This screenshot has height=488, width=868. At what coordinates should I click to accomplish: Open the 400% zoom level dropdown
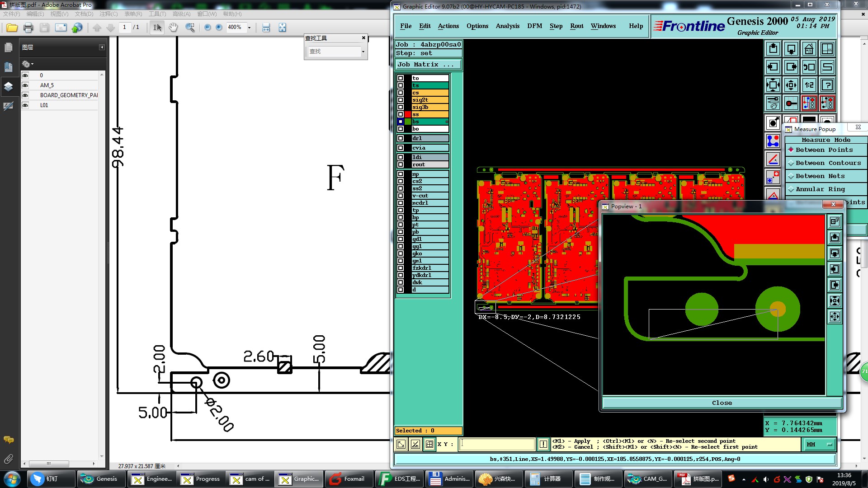point(249,28)
